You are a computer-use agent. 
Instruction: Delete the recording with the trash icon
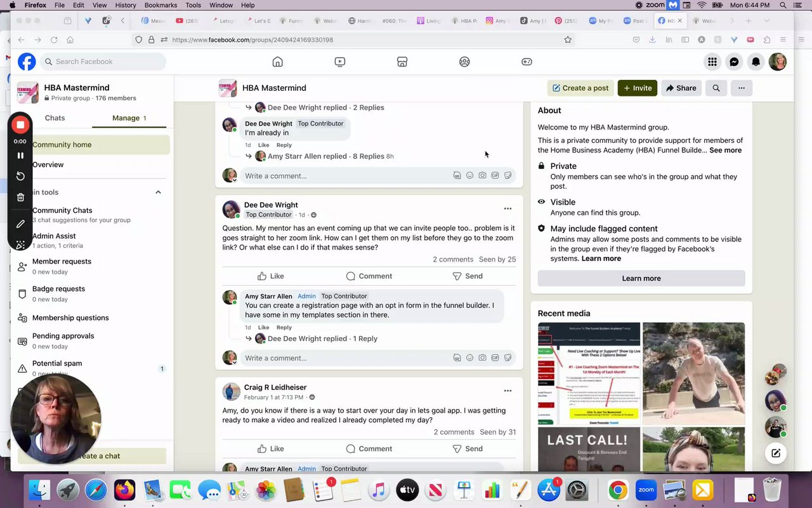tap(20, 197)
